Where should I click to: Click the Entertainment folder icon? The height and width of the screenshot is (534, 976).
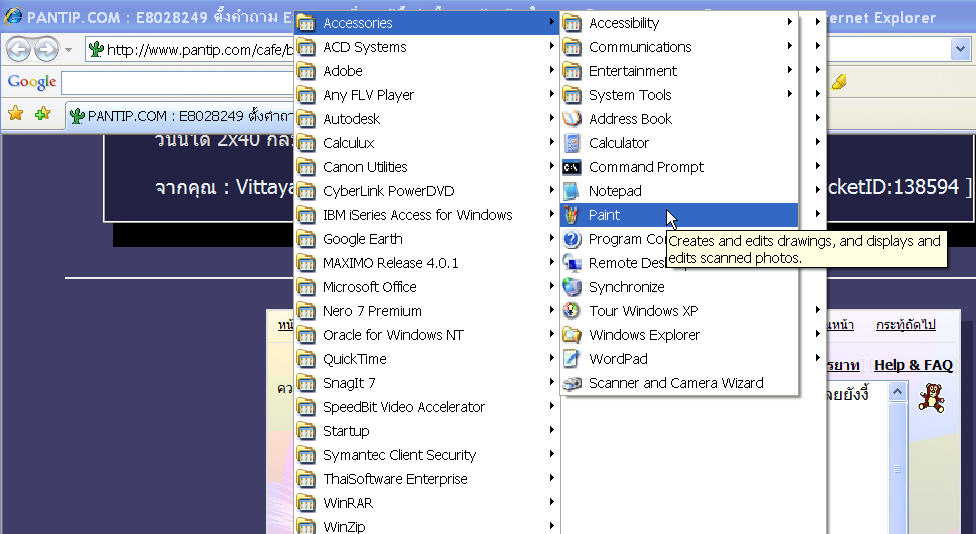coord(571,71)
